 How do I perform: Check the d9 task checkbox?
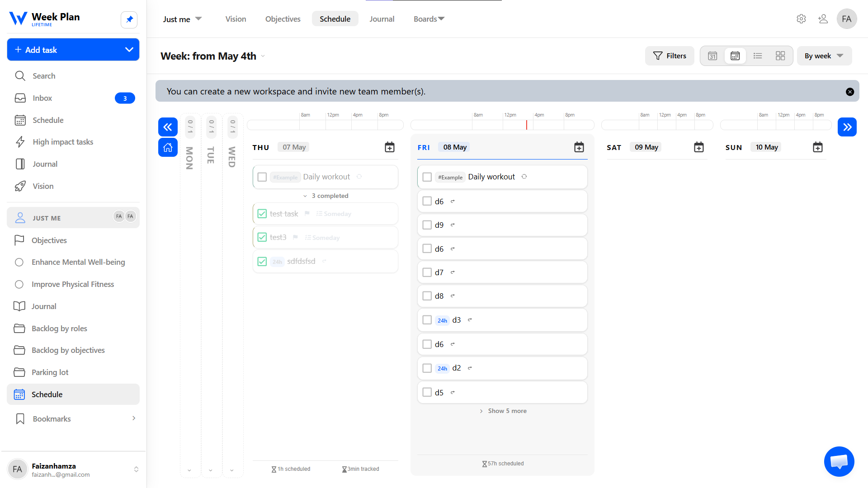click(427, 225)
